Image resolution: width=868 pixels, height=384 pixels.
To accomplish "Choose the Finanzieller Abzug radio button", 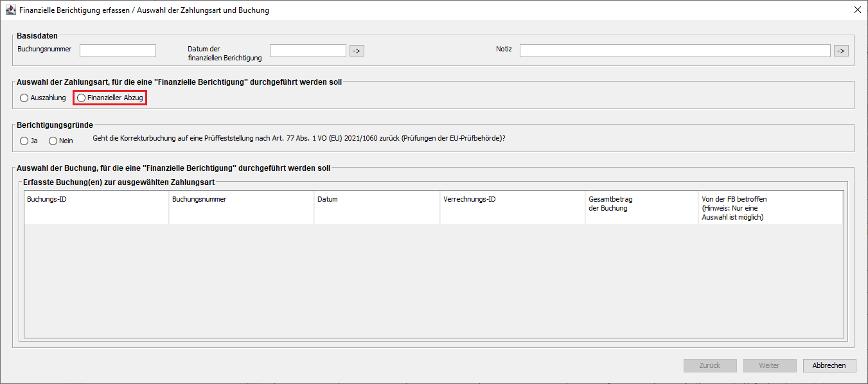I will point(82,98).
